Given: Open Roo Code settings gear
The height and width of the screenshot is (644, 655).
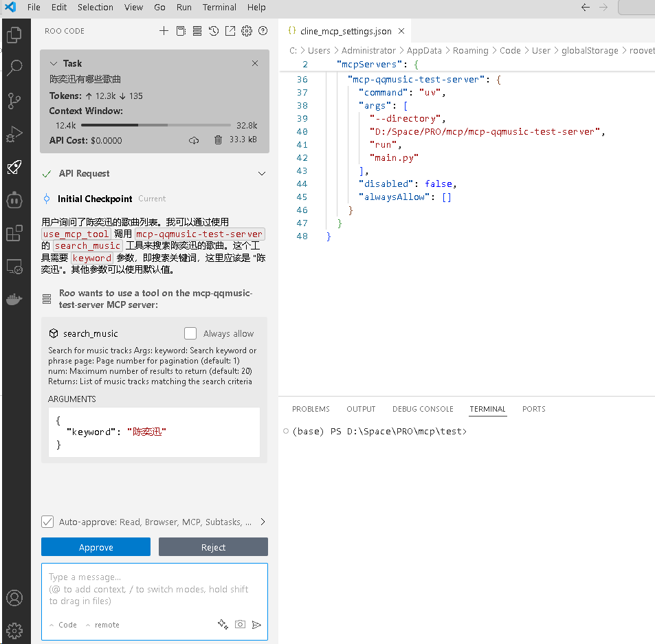Looking at the screenshot, I should pos(247,31).
